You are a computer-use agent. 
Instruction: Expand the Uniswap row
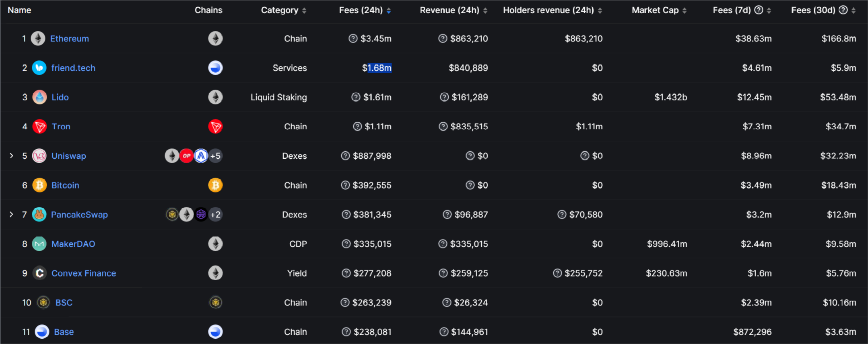[x=11, y=156]
